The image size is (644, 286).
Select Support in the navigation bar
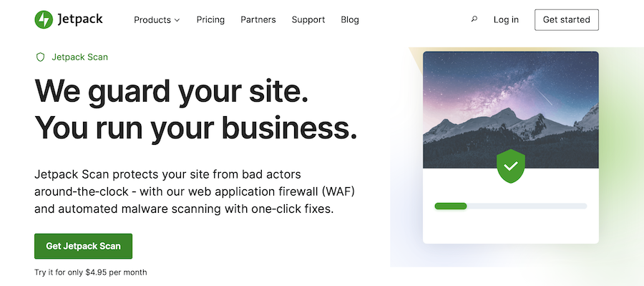(308, 20)
